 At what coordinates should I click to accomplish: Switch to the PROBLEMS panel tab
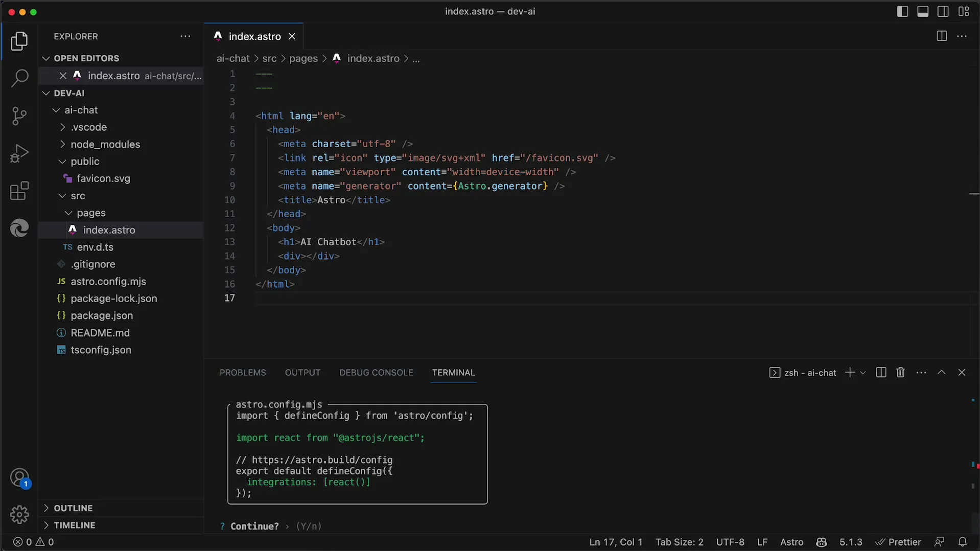pyautogui.click(x=243, y=373)
